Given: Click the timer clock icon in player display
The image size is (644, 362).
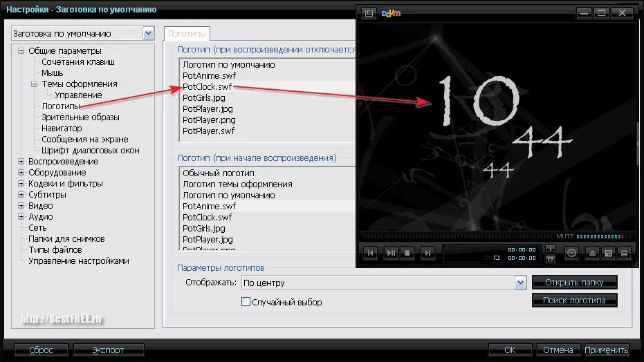Looking at the screenshot, I should tap(487, 258).
